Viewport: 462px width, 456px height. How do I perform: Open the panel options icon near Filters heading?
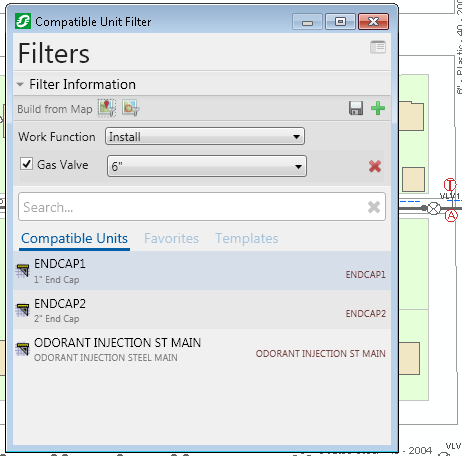[378, 47]
